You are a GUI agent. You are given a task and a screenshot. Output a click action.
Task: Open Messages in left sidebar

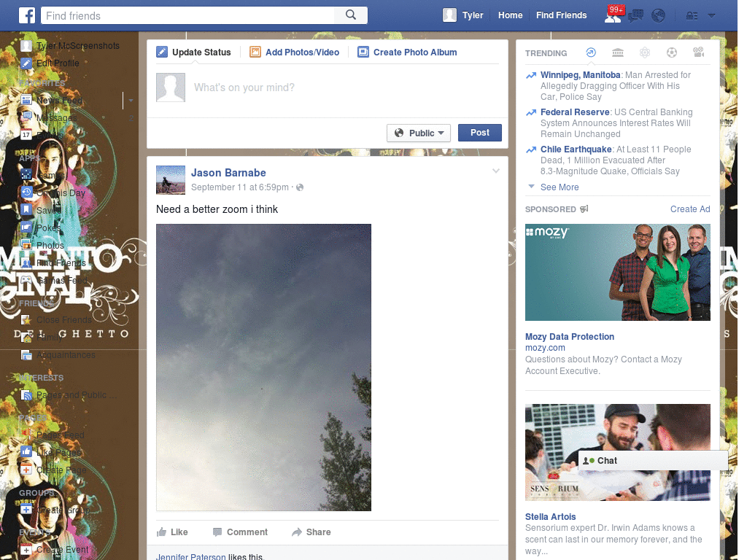(x=57, y=117)
